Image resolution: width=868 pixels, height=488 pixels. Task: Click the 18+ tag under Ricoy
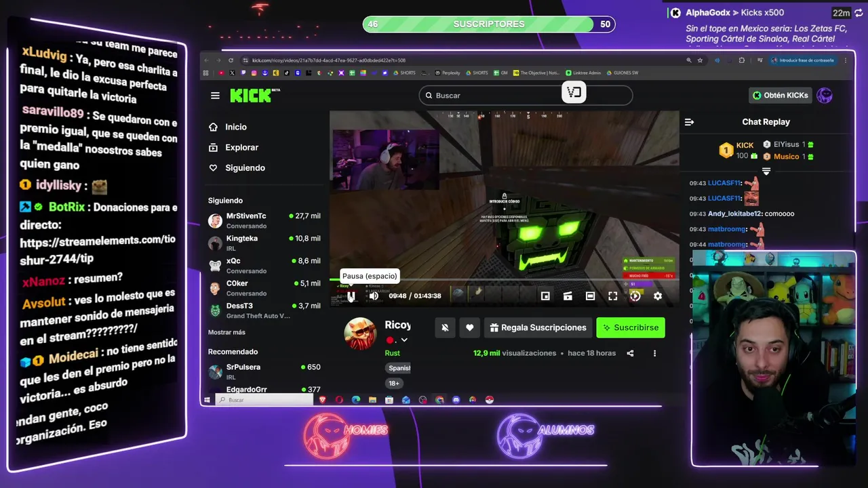[393, 383]
